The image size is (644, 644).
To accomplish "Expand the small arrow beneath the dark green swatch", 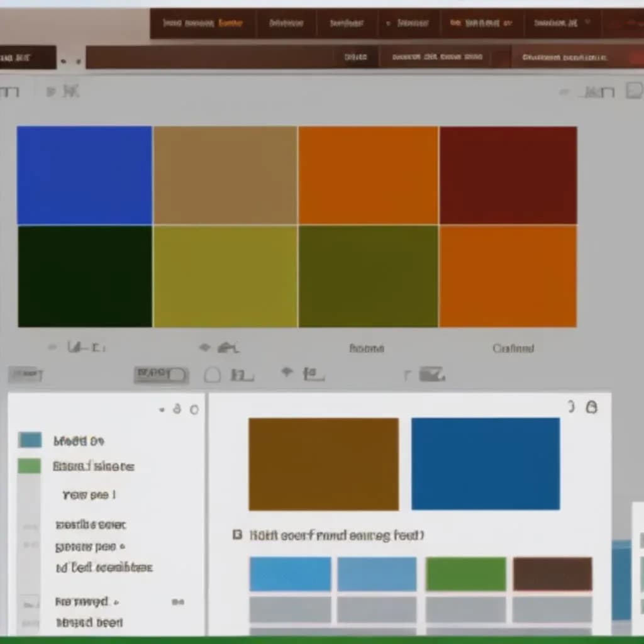I will pyautogui.click(x=53, y=347).
